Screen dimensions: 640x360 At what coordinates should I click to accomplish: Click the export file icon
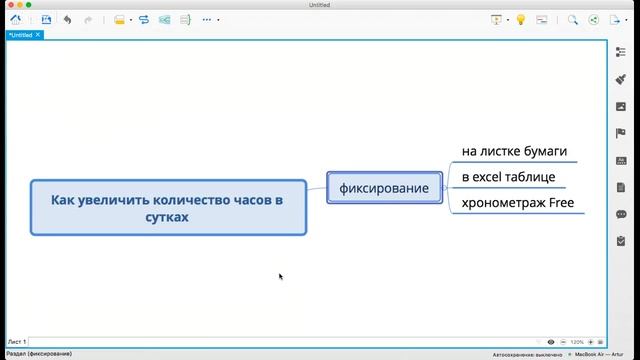click(615, 20)
